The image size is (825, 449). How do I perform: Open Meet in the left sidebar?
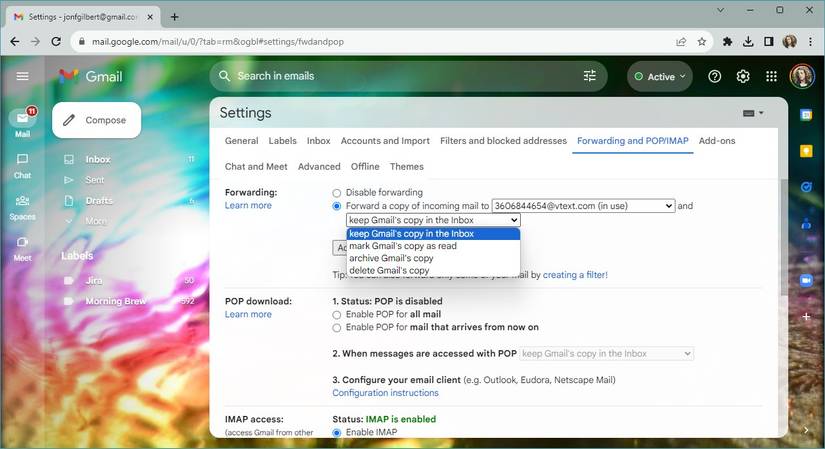(x=22, y=247)
